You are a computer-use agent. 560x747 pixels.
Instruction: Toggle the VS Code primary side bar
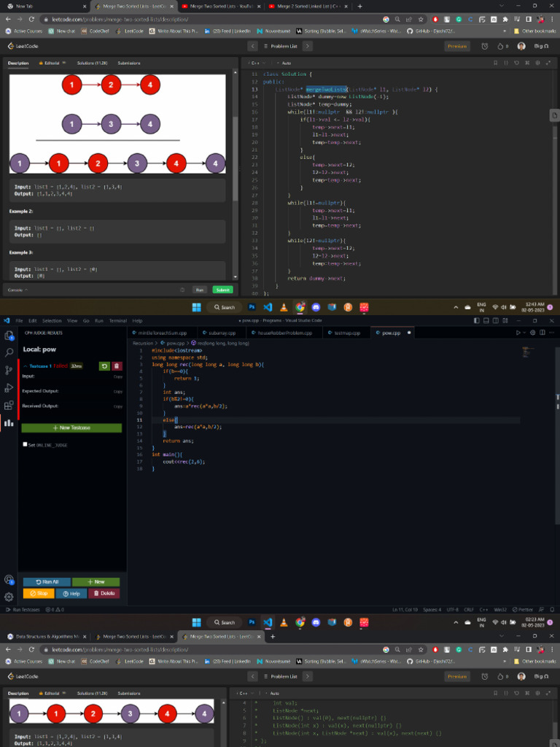point(477,321)
